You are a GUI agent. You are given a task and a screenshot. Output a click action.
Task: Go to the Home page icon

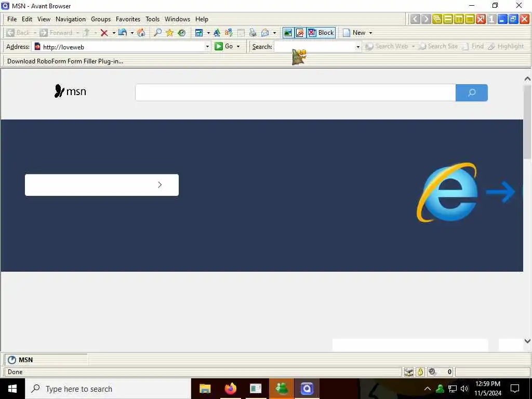coord(141,33)
